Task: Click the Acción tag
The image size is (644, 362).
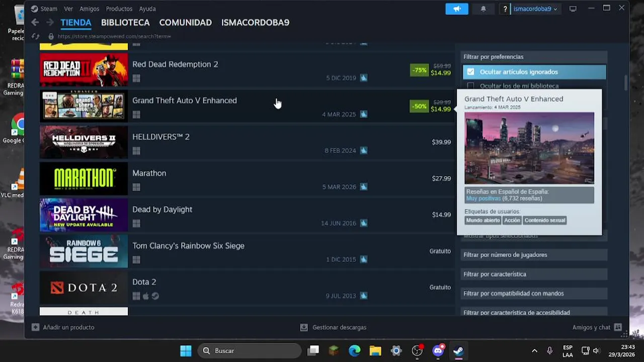Action: (512, 220)
